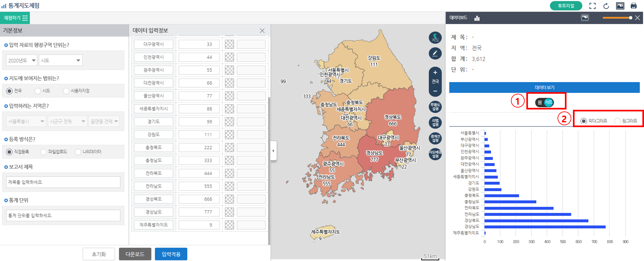Click the 전라북도 bar in chart

click(519, 208)
